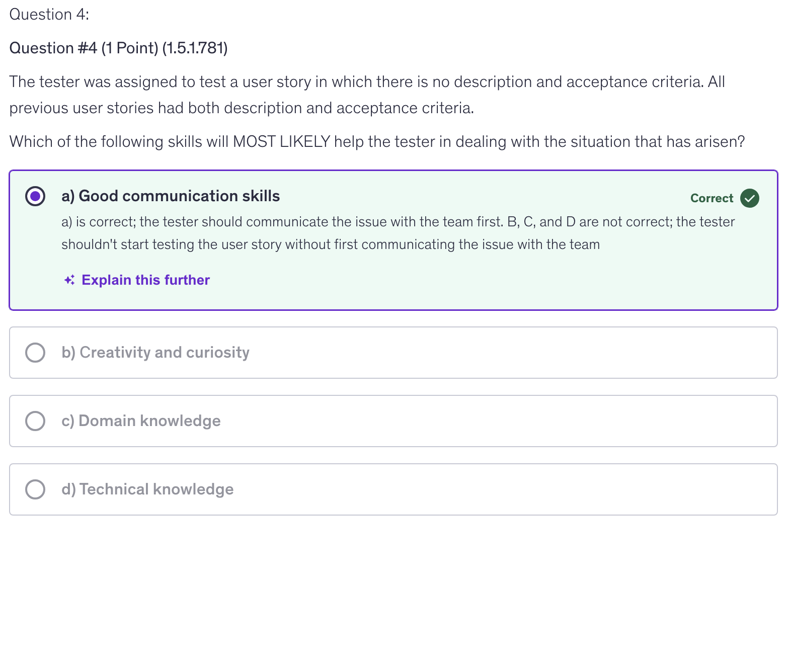This screenshot has width=788, height=672.
Task: Click the 'c) Domain knowledge' answer text
Action: tap(141, 421)
